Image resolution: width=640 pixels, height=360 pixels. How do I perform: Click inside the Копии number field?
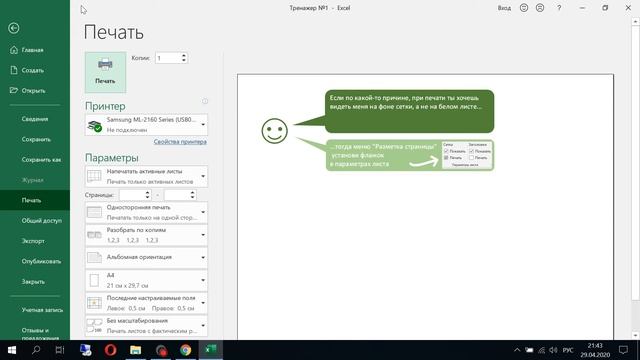coord(167,58)
